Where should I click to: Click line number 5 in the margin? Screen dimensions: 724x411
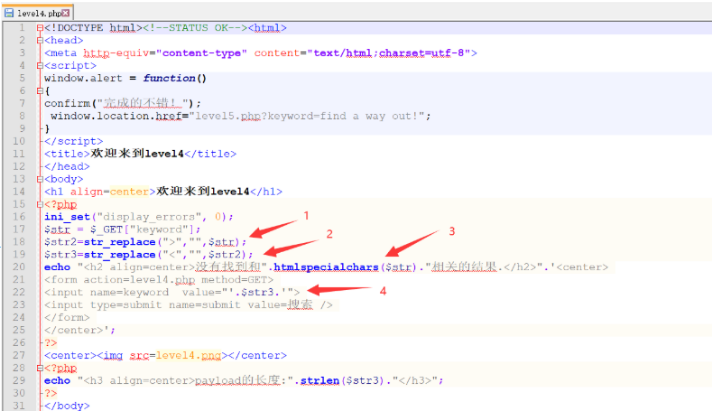22,78
